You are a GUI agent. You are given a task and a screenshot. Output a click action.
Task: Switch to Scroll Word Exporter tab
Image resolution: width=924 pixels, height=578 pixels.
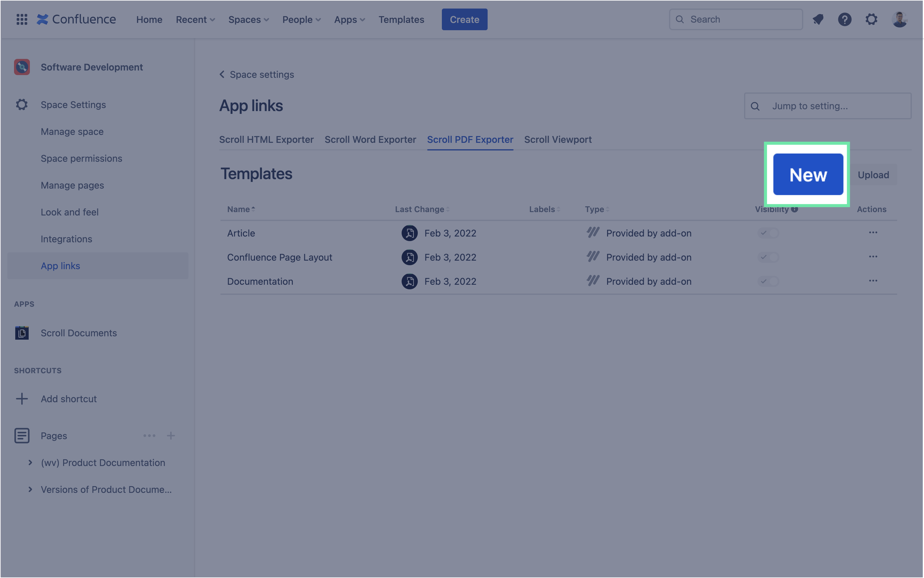pos(370,139)
